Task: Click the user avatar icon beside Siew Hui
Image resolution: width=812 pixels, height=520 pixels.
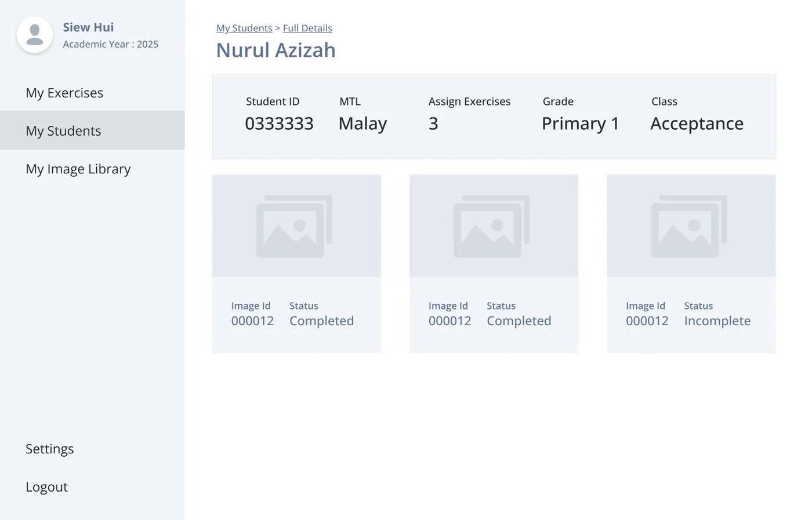Action: point(35,35)
